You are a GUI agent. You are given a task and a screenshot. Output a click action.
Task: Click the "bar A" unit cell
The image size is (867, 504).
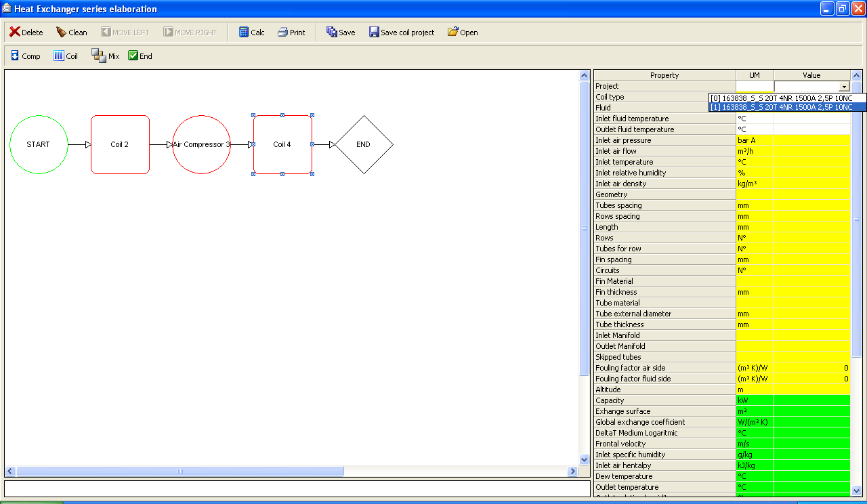pos(755,140)
